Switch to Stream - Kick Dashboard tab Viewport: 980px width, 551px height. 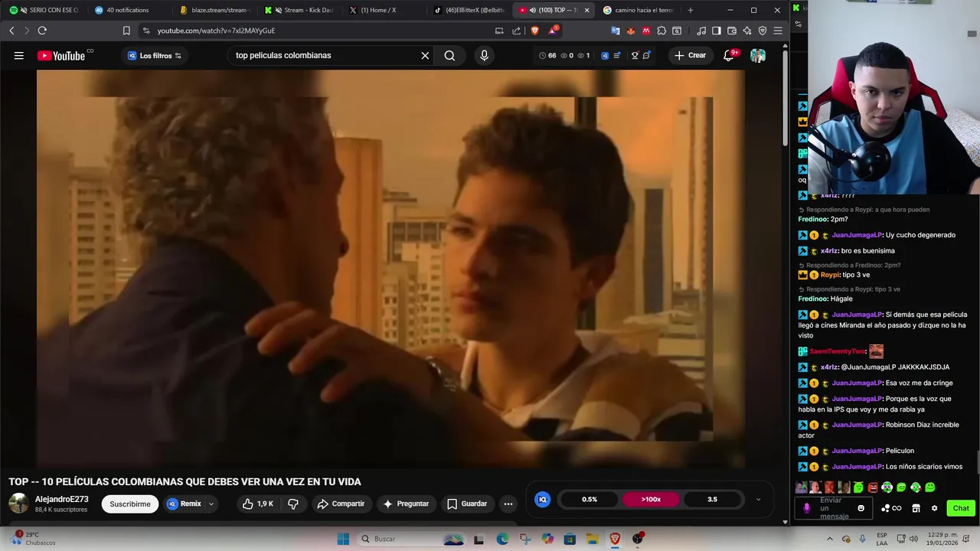(299, 10)
